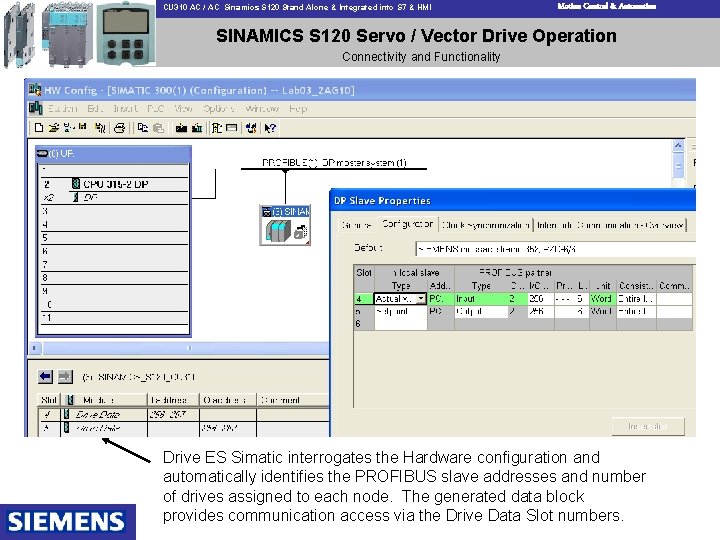Open the Actual value type dropdown
The image size is (720, 540).
pos(421,299)
